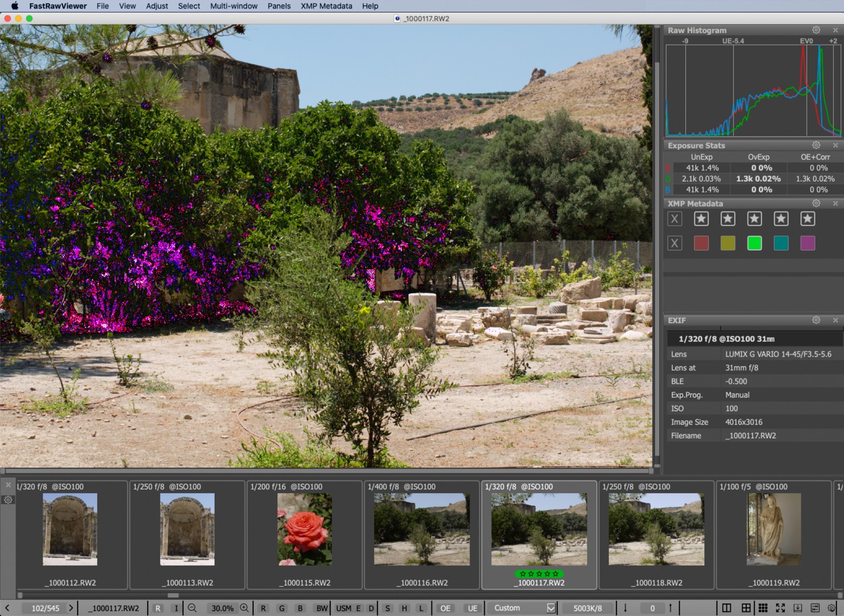Click the zoom in magnifier icon

click(244, 608)
